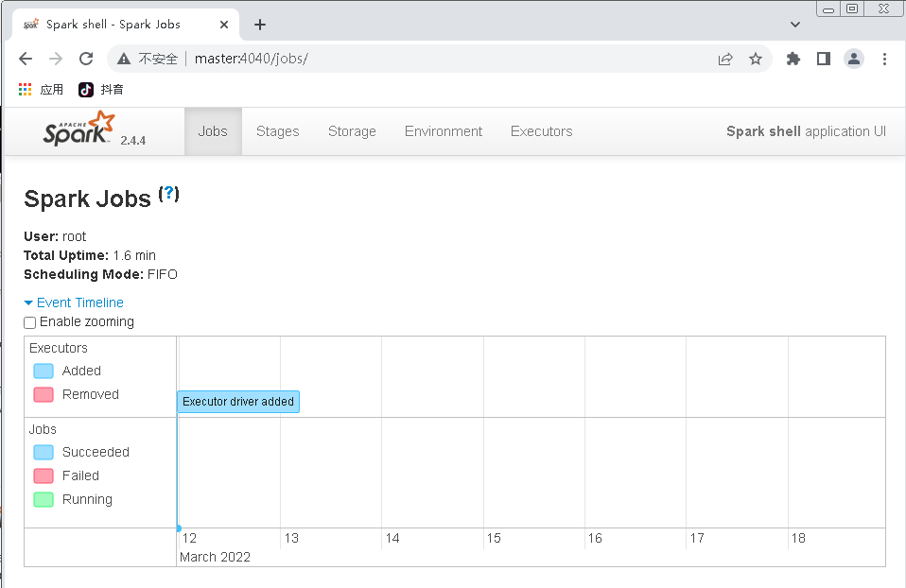Click the share page icon
This screenshot has width=906, height=588.
coord(725,59)
